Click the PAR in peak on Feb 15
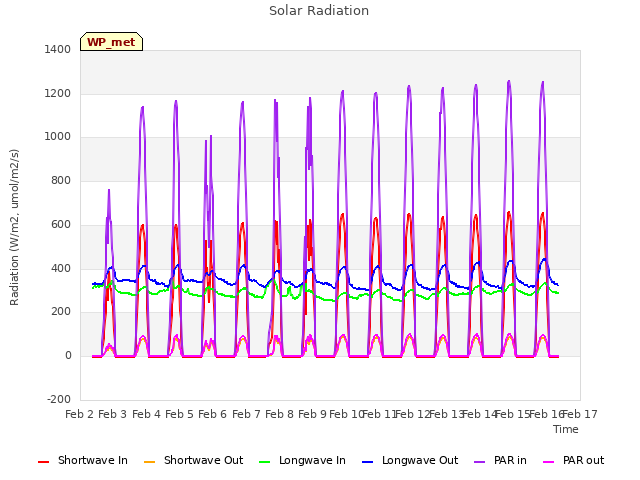Viewport: 640px width, 480px height. click(509, 82)
